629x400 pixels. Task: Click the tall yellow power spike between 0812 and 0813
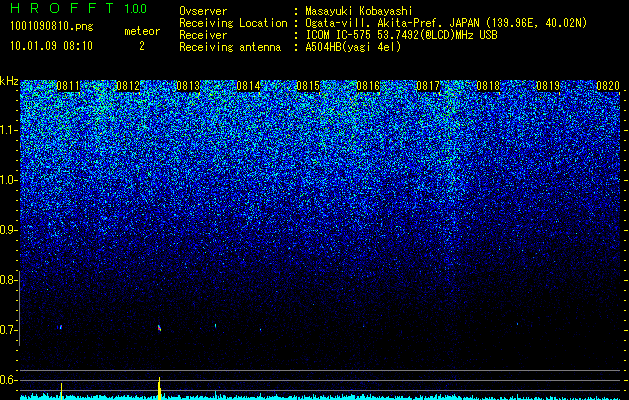[x=159, y=388]
